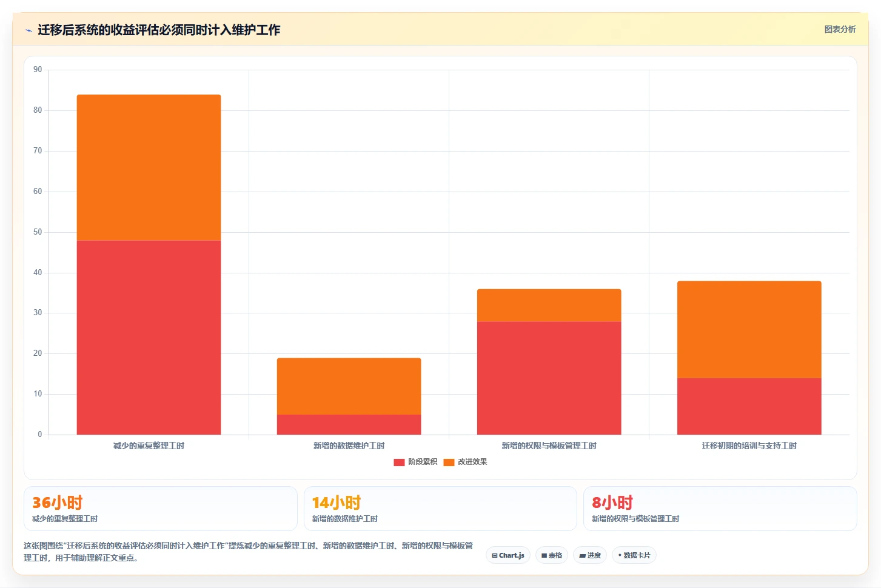
Task: Click the y-axis value 50
Action: pos(38,232)
